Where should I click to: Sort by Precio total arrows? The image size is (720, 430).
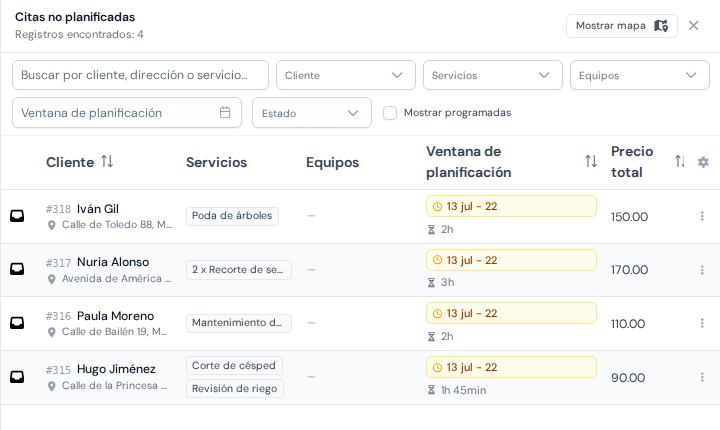(680, 161)
